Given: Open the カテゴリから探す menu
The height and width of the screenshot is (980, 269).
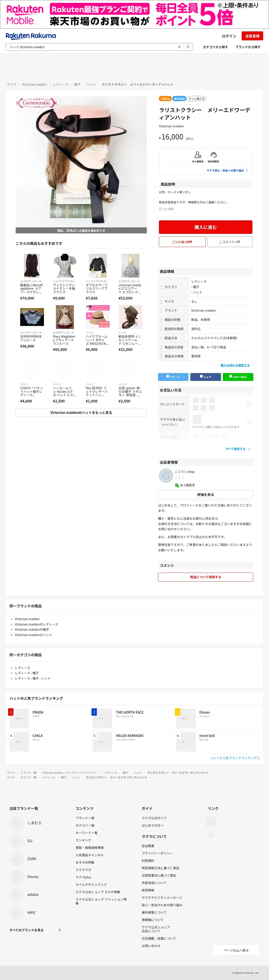Looking at the screenshot, I should 215,47.
